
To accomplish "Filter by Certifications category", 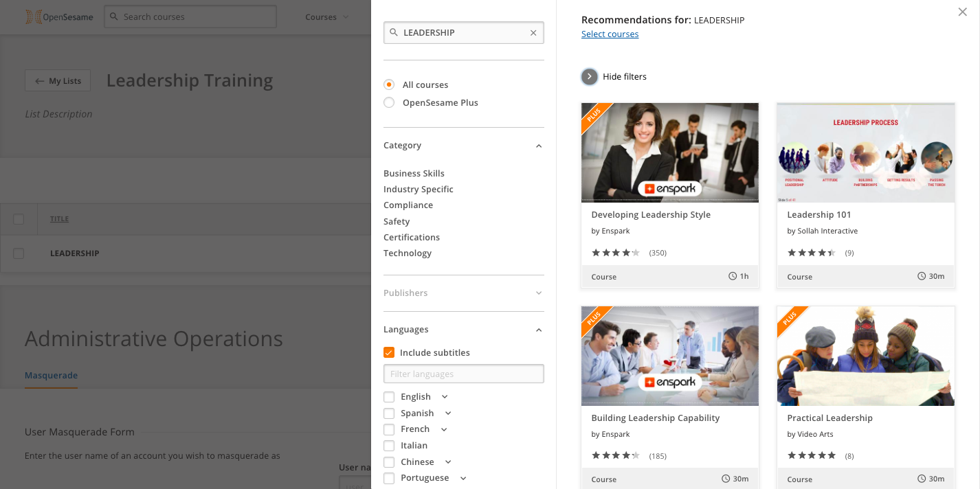I will click(x=412, y=237).
